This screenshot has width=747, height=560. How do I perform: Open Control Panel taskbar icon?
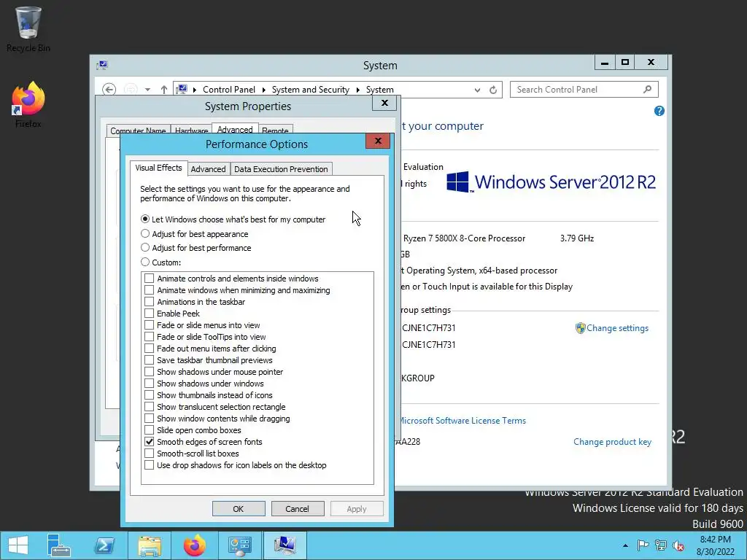tap(239, 545)
